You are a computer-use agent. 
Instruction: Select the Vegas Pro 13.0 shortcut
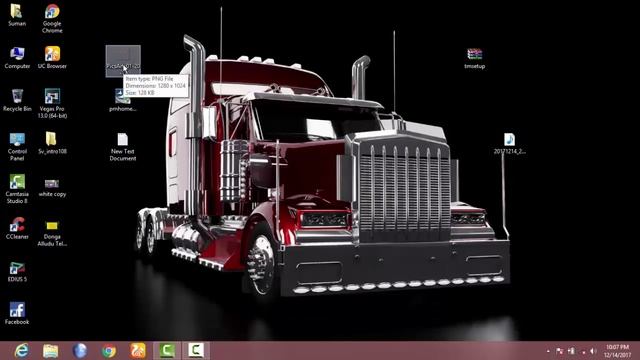click(52, 104)
